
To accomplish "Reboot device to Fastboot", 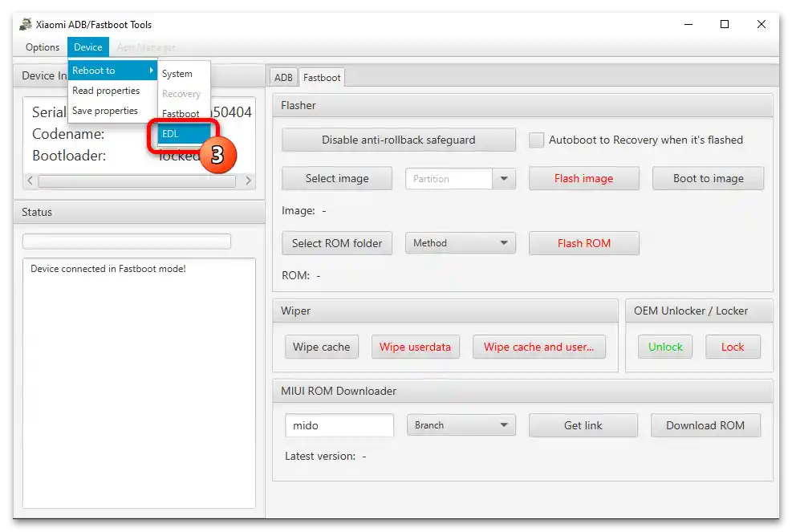I will [184, 114].
